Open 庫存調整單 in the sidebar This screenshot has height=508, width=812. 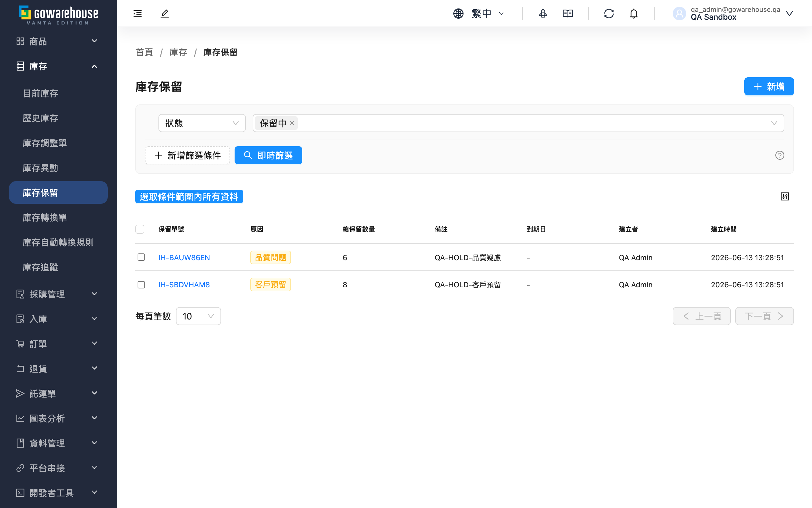click(45, 143)
